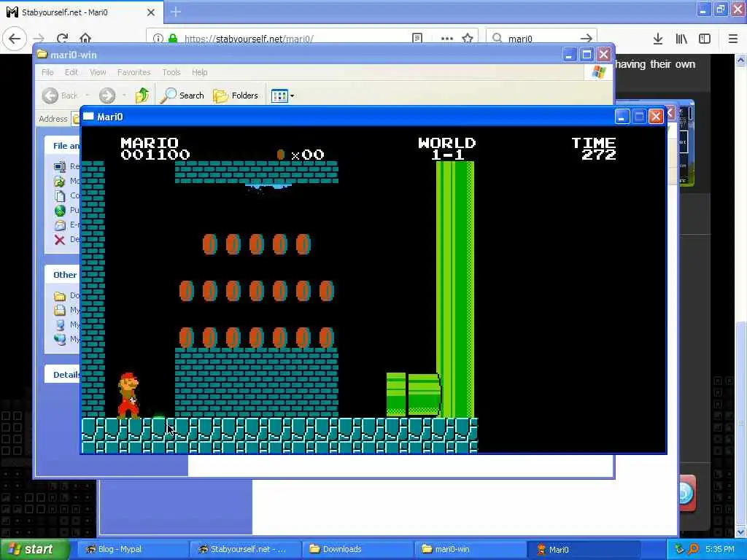Click globe publish task icon in Explorer sidebar
Viewport: 747px width, 560px height.
(x=60, y=211)
